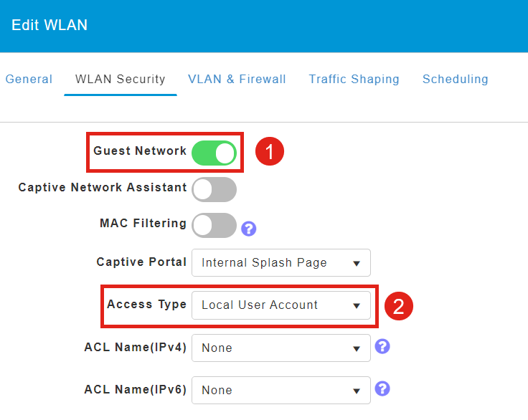Image resolution: width=528 pixels, height=420 pixels.
Task: Click the red step 2 badge
Action: (x=399, y=306)
